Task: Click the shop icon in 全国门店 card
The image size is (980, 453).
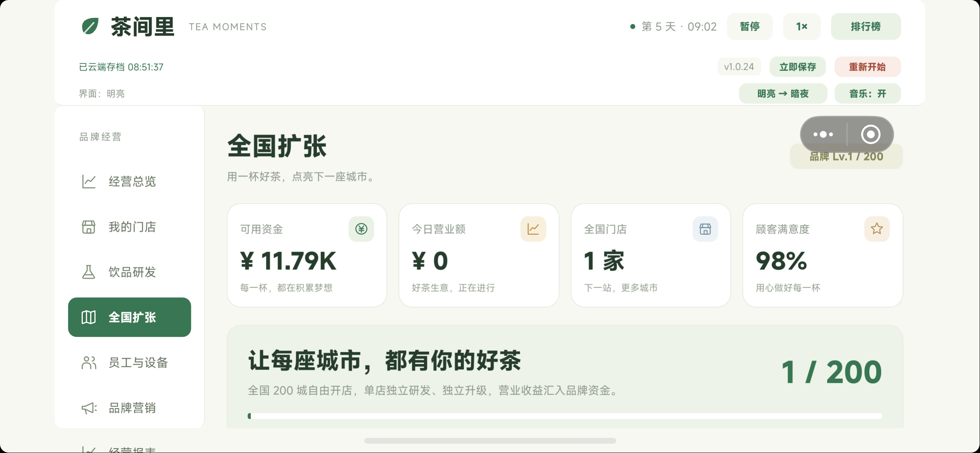Action: 705,229
